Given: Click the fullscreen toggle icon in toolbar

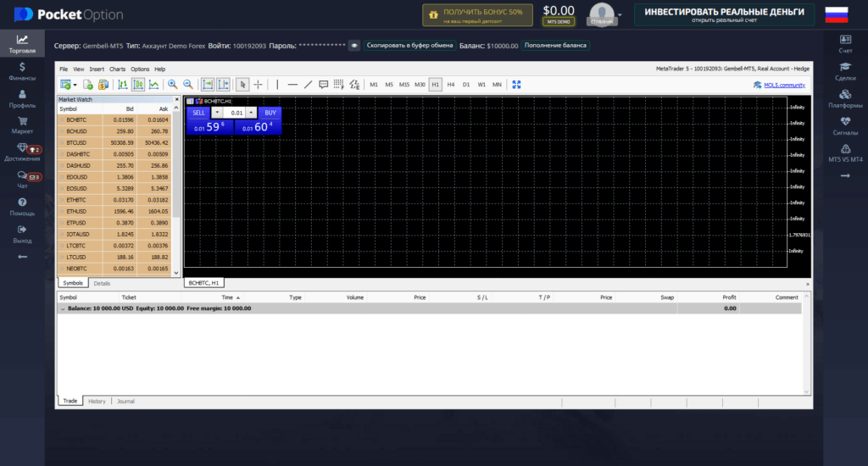Looking at the screenshot, I should pos(516,84).
